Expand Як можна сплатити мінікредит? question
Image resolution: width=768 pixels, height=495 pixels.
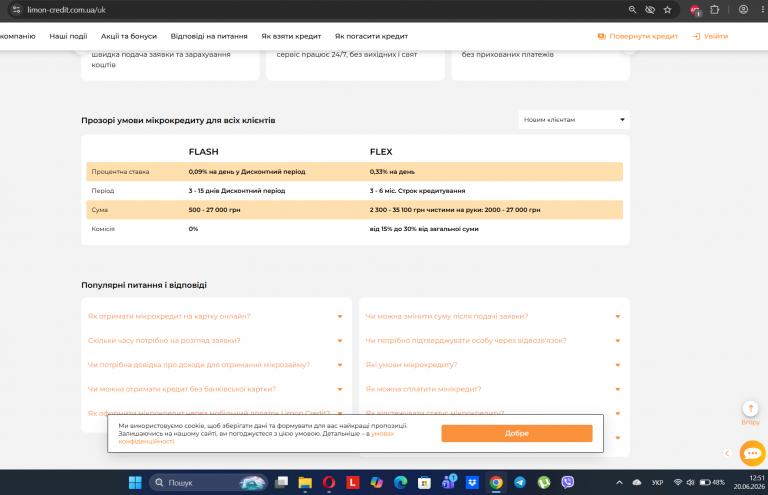pyautogui.click(x=493, y=389)
